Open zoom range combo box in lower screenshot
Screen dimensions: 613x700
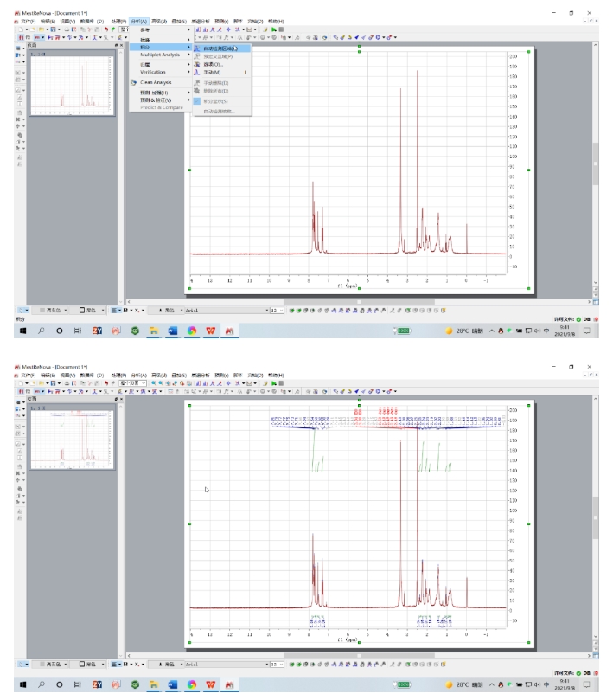tap(132, 383)
